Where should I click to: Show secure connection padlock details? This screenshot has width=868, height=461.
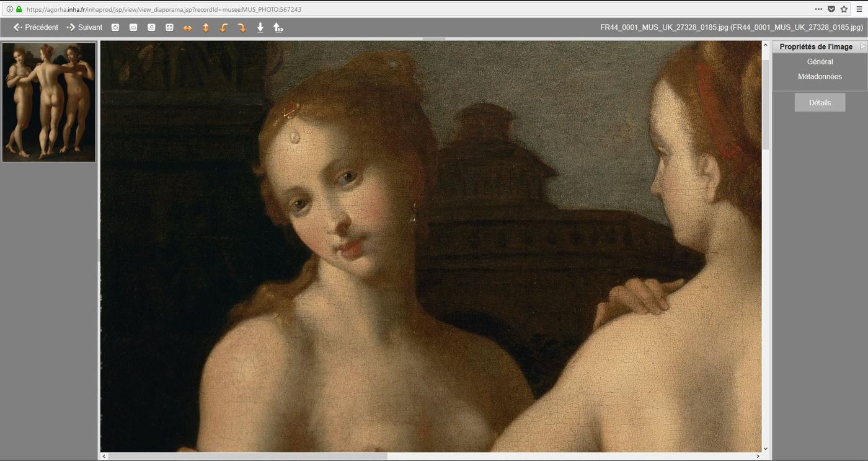pyautogui.click(x=19, y=9)
